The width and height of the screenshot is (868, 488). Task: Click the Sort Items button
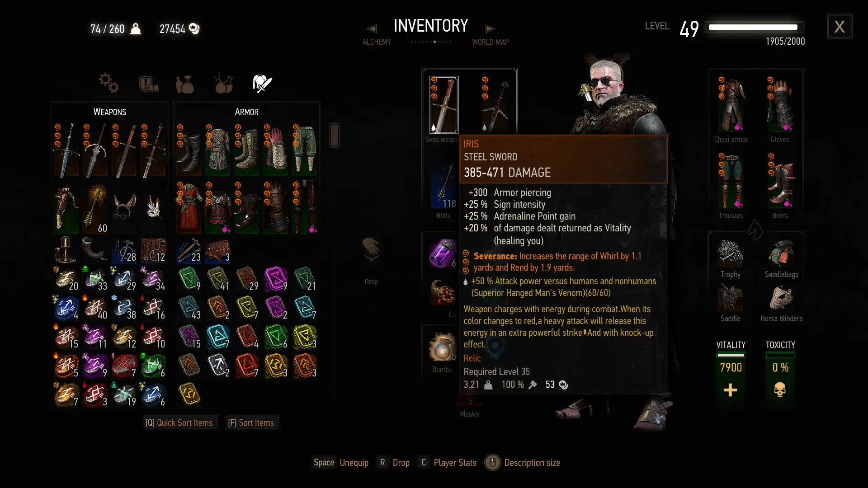click(251, 422)
